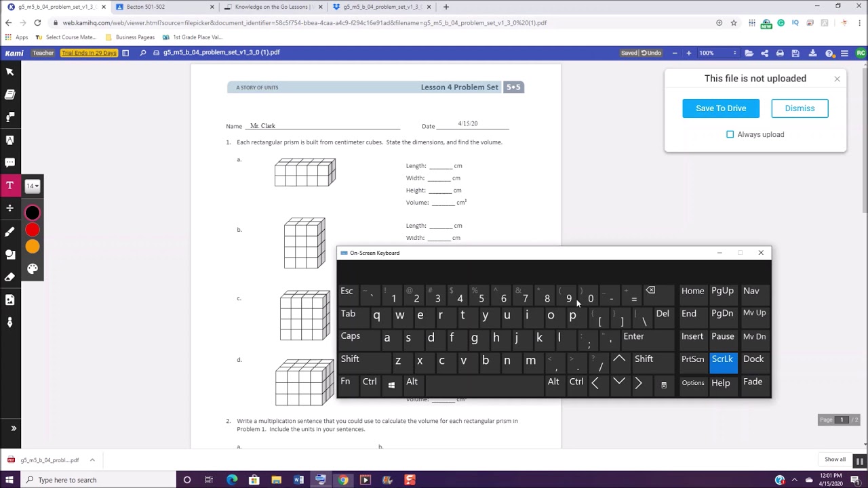868x488 pixels.
Task: Select the shapes tool
Action: click(x=10, y=254)
